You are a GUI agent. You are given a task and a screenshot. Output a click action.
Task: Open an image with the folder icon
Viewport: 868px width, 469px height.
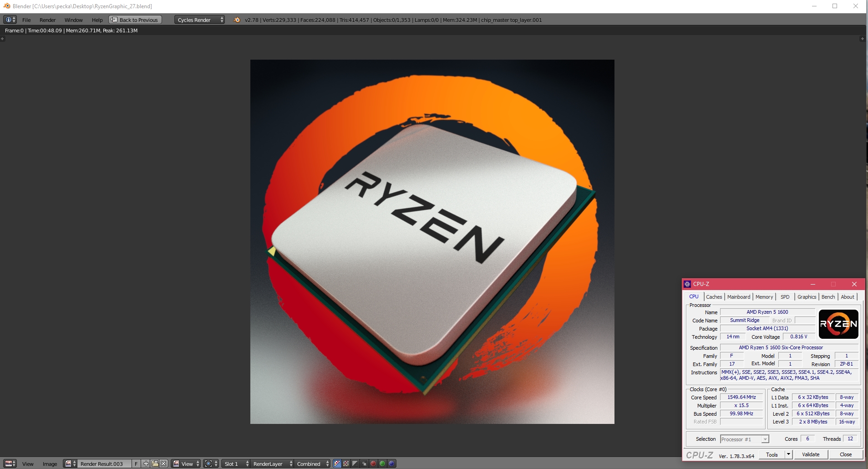click(x=155, y=464)
